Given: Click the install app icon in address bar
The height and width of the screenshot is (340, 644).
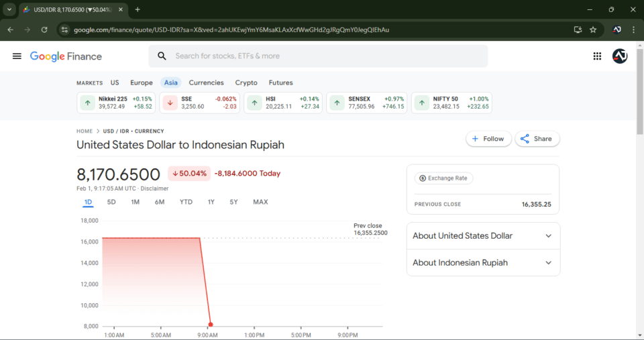Looking at the screenshot, I should click(x=578, y=30).
